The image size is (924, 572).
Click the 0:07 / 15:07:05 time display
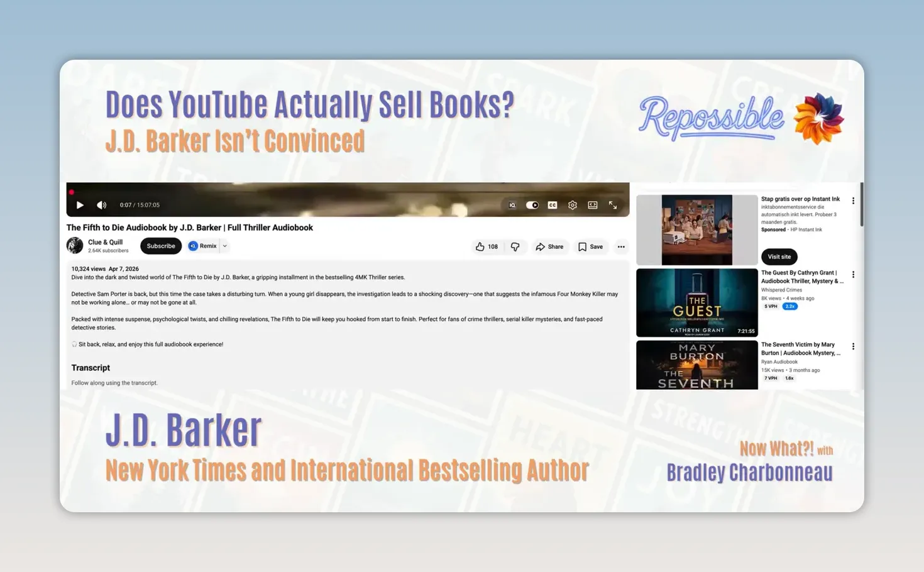(x=140, y=205)
